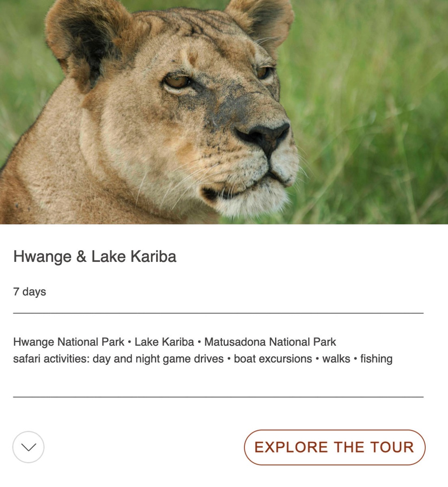The height and width of the screenshot is (487, 448).
Task: Select day and night game drives text
Action: 158,359
